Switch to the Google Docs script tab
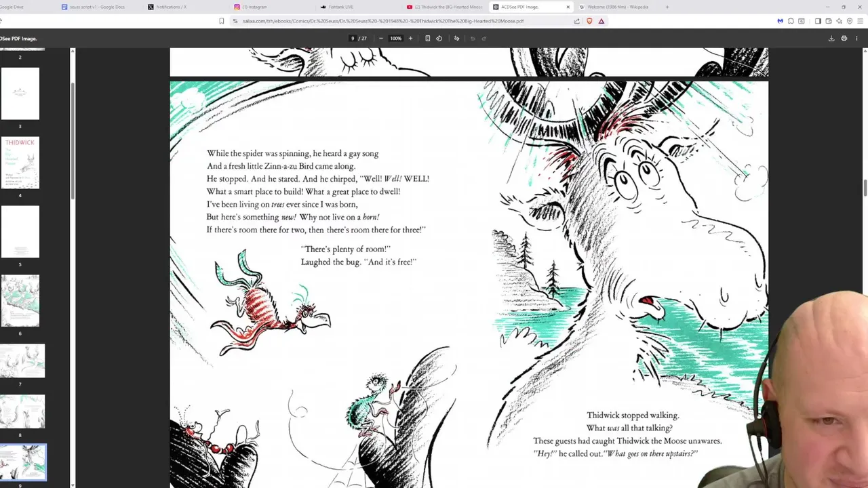The image size is (868, 488). pyautogui.click(x=98, y=7)
